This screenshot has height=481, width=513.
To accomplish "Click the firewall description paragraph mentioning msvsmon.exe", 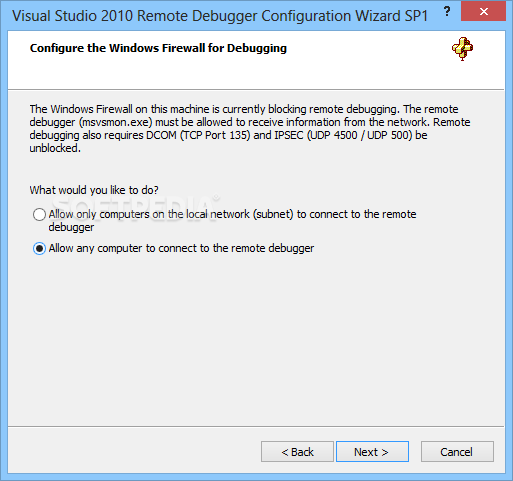I will [x=250, y=128].
